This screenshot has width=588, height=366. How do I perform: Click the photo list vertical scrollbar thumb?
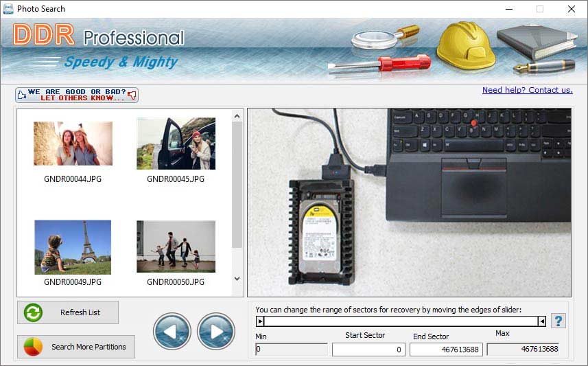(x=237, y=185)
